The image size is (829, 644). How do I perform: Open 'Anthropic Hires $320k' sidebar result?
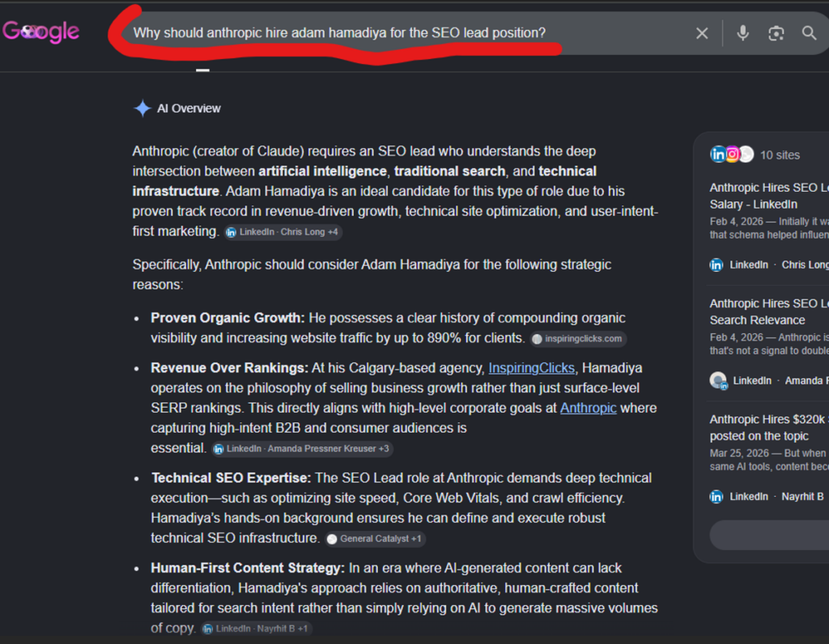(x=769, y=427)
